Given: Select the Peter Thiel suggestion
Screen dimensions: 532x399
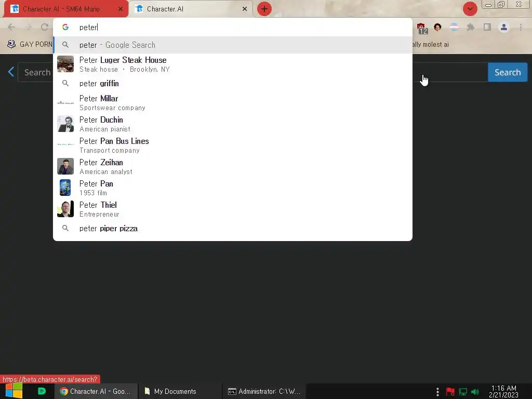Looking at the screenshot, I should tap(233, 209).
